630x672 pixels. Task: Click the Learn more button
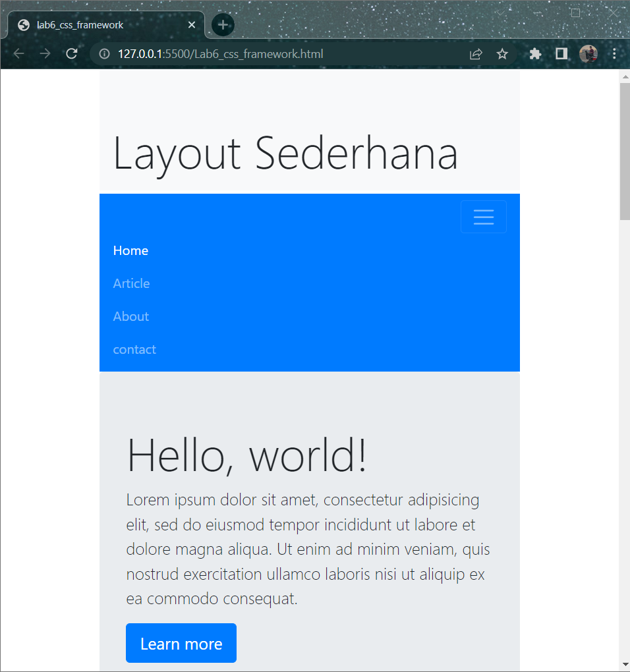coord(181,643)
